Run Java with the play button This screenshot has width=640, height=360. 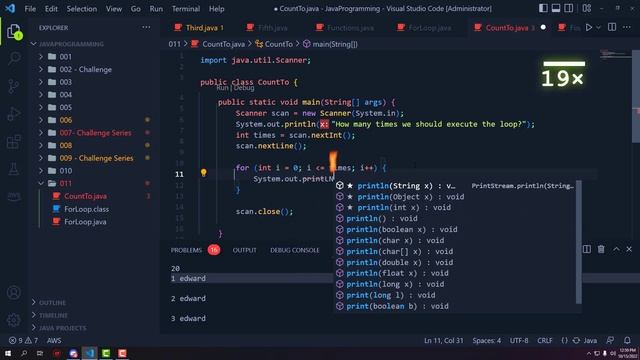(589, 27)
